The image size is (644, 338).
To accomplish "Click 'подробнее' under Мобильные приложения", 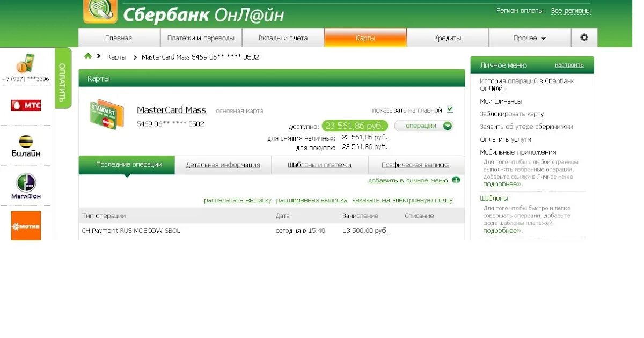I will click(502, 184).
